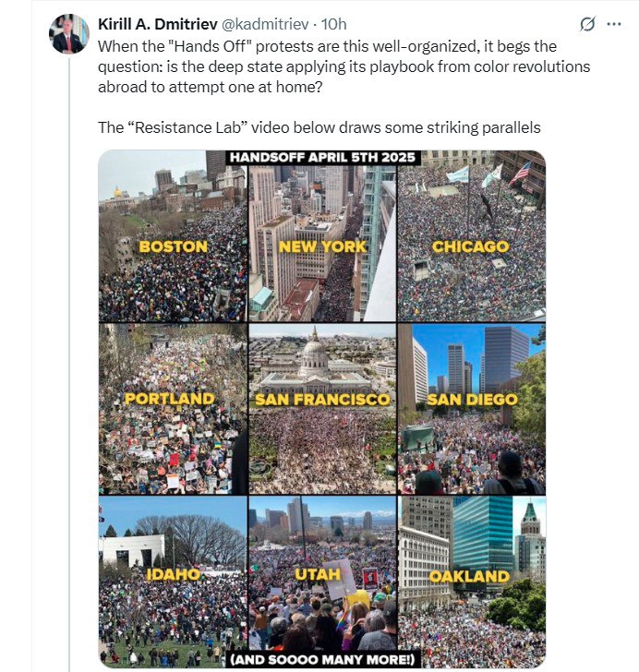The image size is (639, 672).
Task: Open the three-dot more options menu
Action: point(614,24)
